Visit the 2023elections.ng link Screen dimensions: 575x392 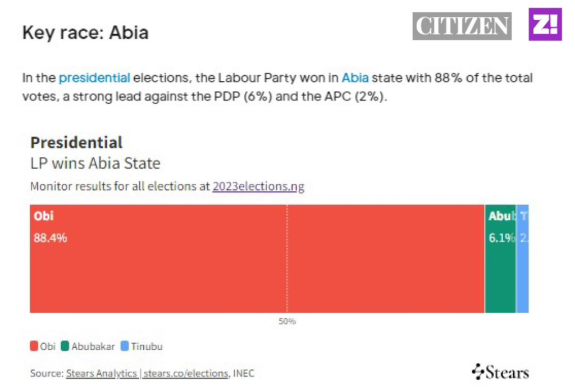tap(258, 186)
